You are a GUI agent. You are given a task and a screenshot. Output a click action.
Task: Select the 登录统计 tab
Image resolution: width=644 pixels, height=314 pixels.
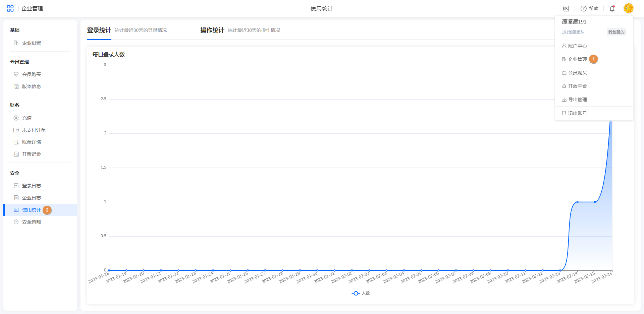99,30
